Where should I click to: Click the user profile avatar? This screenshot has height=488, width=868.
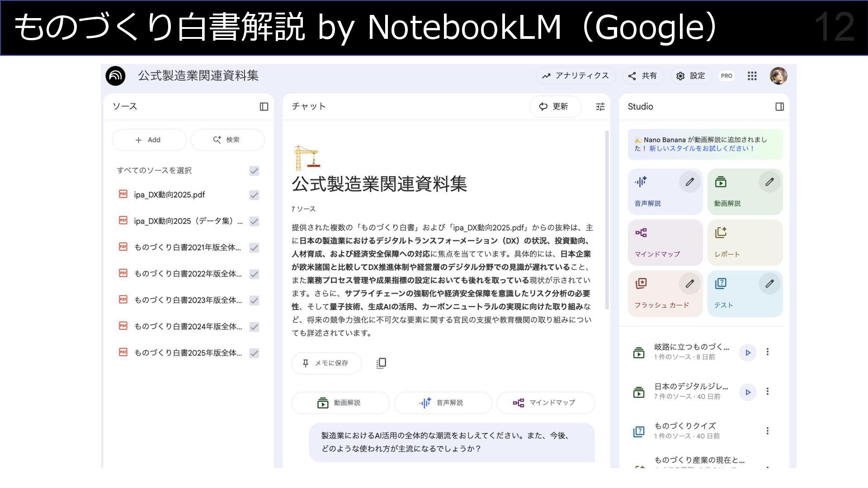pyautogui.click(x=778, y=76)
